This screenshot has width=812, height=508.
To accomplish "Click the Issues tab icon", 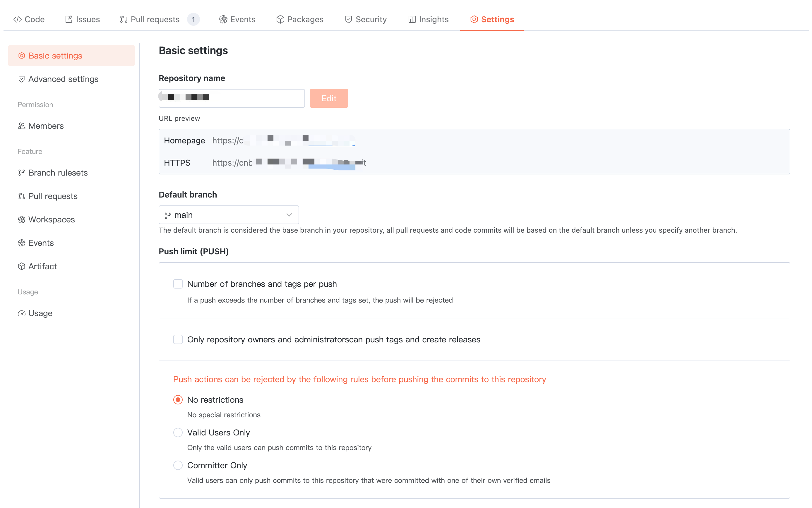I will pos(68,20).
